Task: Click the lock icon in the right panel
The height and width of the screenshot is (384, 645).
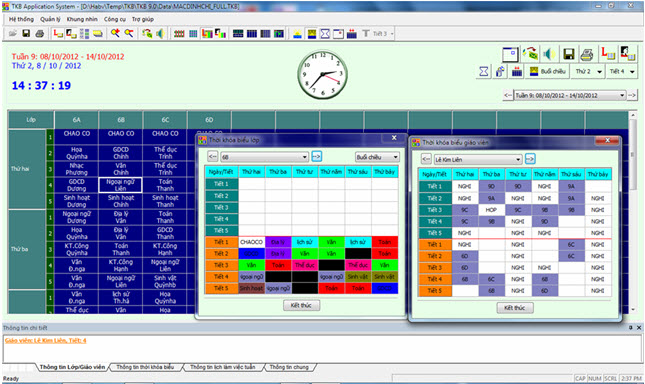Action: coord(500,72)
